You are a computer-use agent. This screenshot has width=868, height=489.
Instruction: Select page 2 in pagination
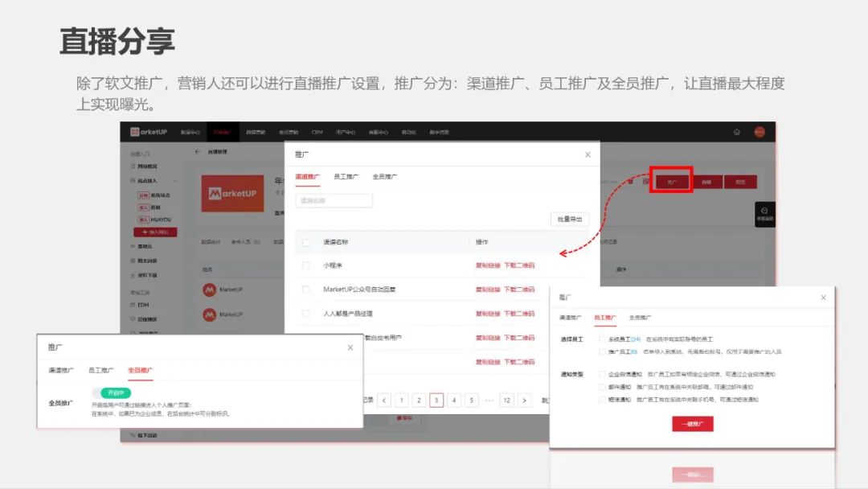pyautogui.click(x=419, y=401)
